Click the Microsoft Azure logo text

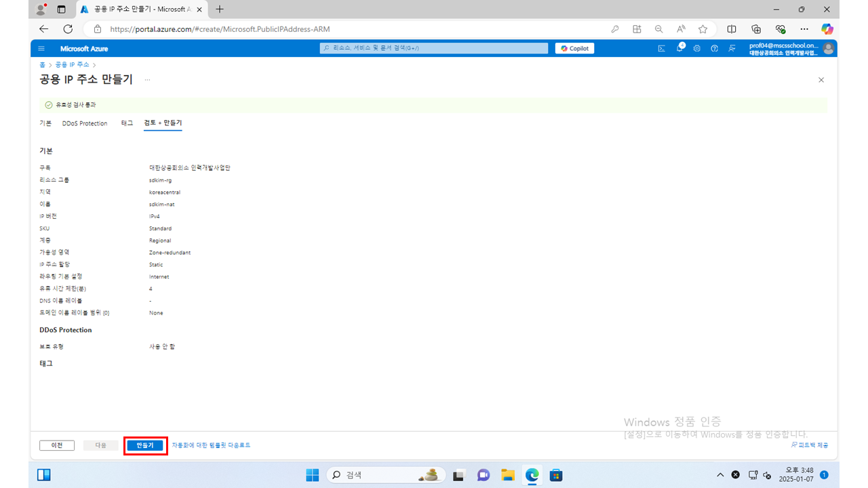(84, 49)
